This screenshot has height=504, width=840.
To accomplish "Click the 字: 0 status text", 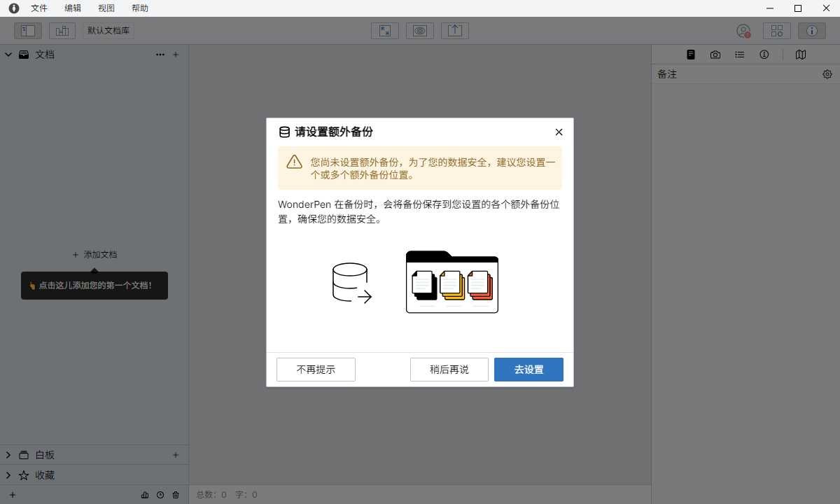I will [x=246, y=495].
